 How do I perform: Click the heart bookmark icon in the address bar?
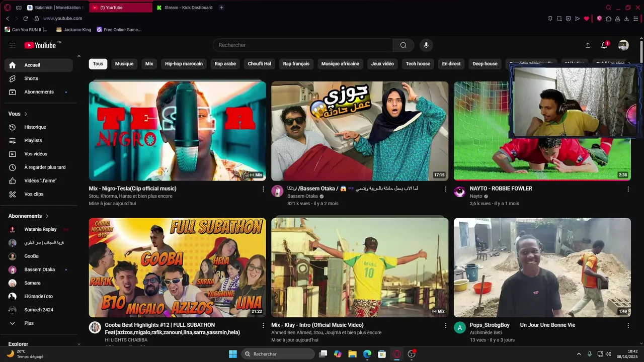pyautogui.click(x=586, y=19)
